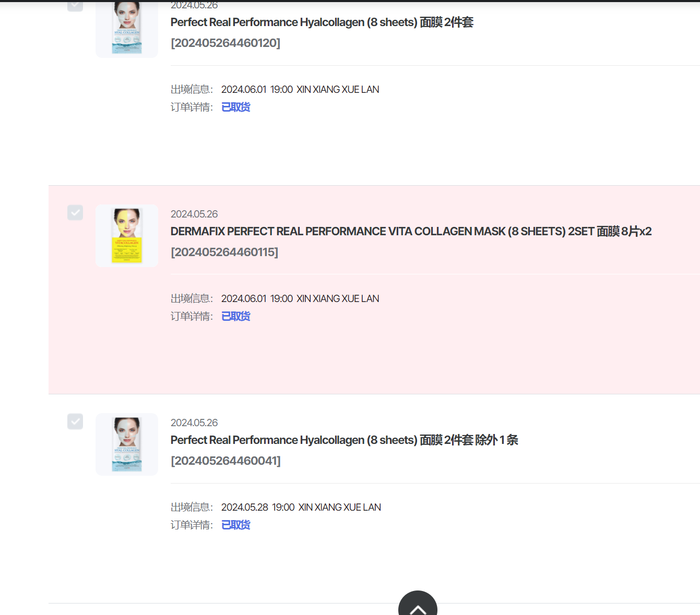Toggle checkbox for order 202405264460120
The height and width of the screenshot is (615, 700).
(75, 5)
